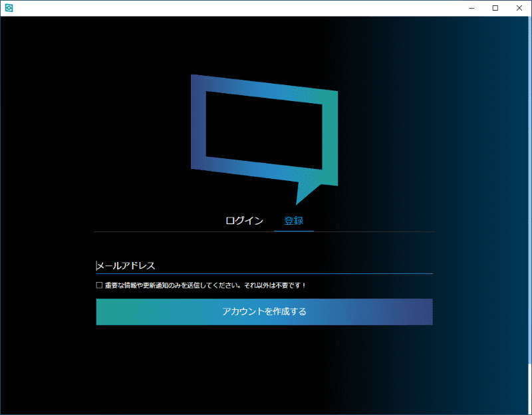Click アカウントを作成する to create an account

(x=264, y=312)
